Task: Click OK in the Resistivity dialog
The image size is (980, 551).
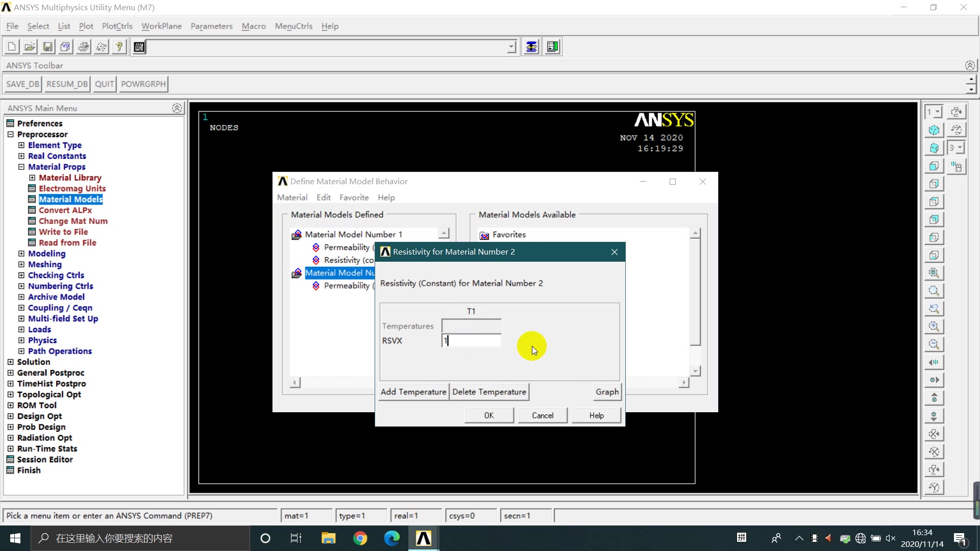Action: click(489, 415)
